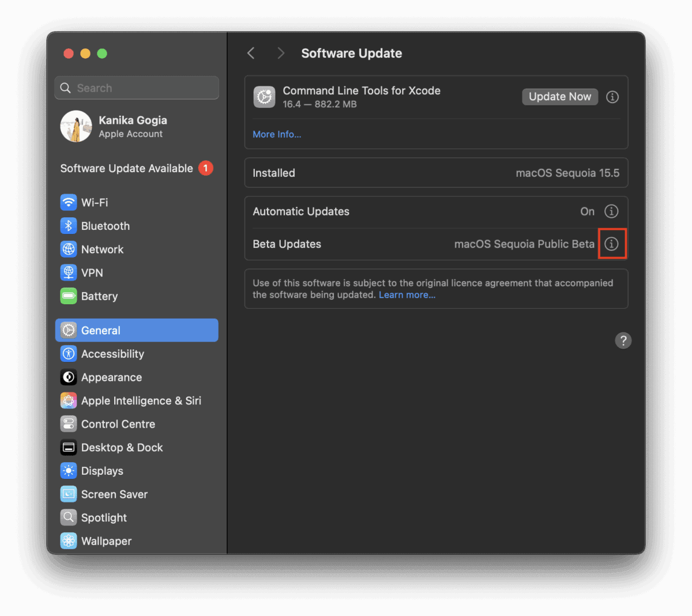Image resolution: width=692 pixels, height=616 pixels.
Task: Open Wallpaper settings
Action: pos(137,541)
